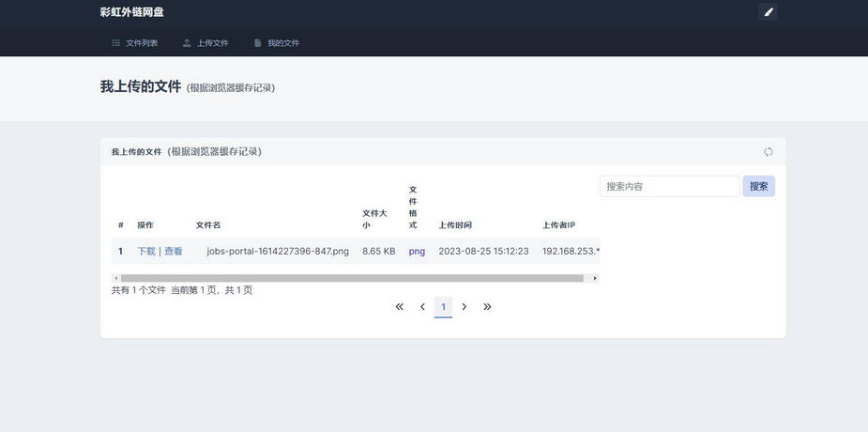Click the 上传时间 column header

(455, 224)
